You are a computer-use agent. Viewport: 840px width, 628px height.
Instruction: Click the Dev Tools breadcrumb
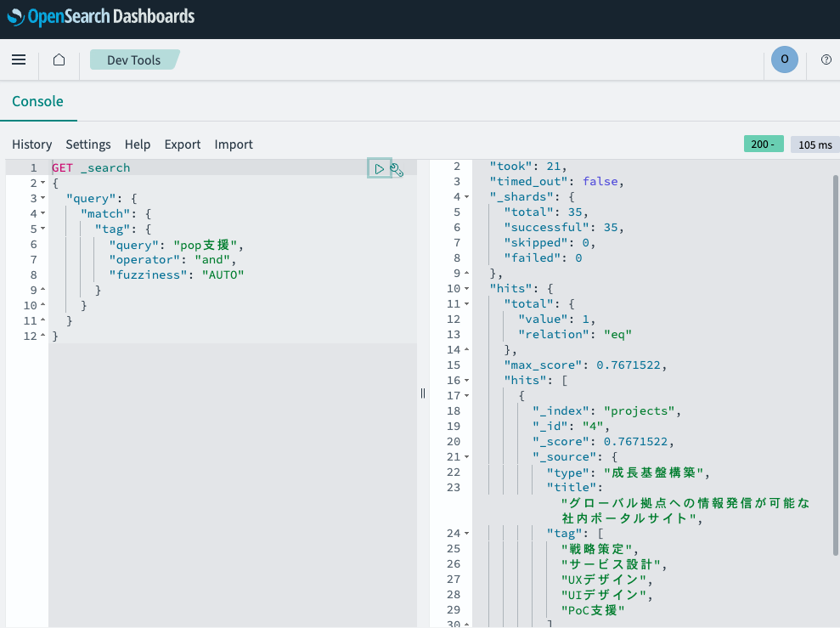134,60
